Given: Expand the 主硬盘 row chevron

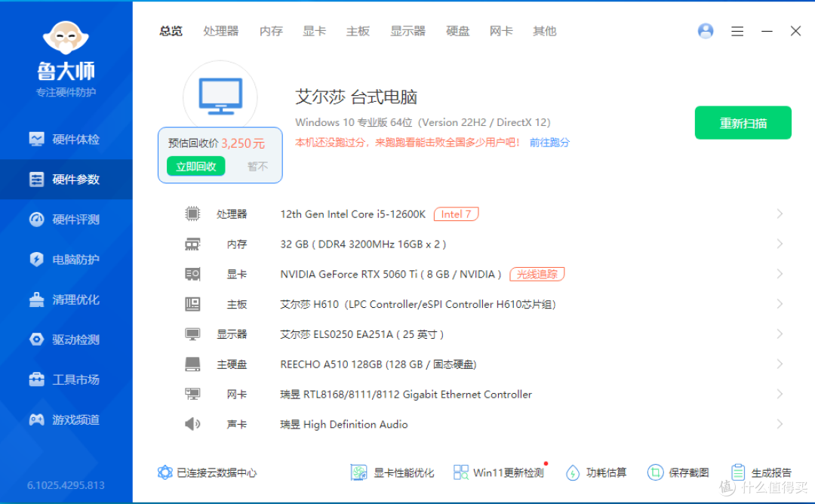Looking at the screenshot, I should 780,364.
